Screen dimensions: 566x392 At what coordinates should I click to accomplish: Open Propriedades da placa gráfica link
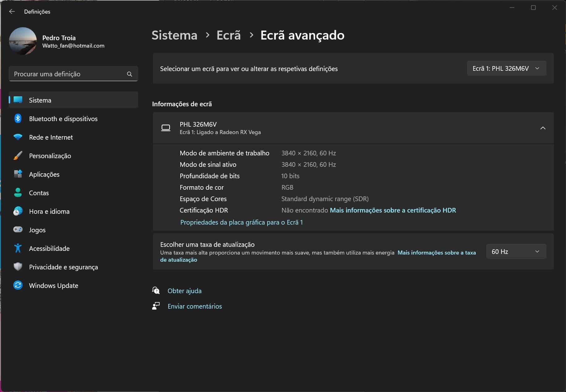click(x=241, y=222)
